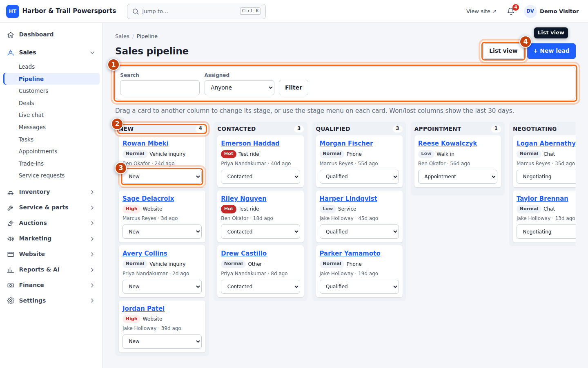Click the Website window icon
Image resolution: width=588 pixels, height=368 pixels.
click(11, 254)
